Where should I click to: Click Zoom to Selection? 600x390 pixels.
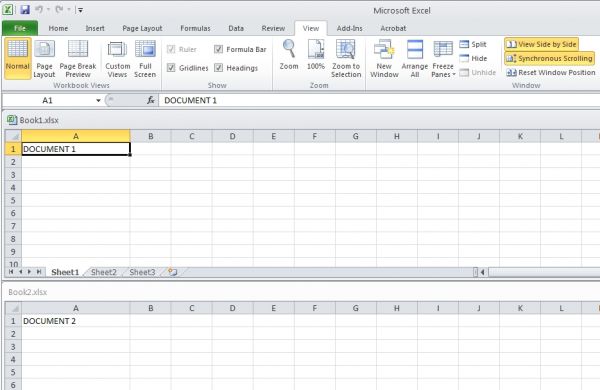[x=346, y=58]
